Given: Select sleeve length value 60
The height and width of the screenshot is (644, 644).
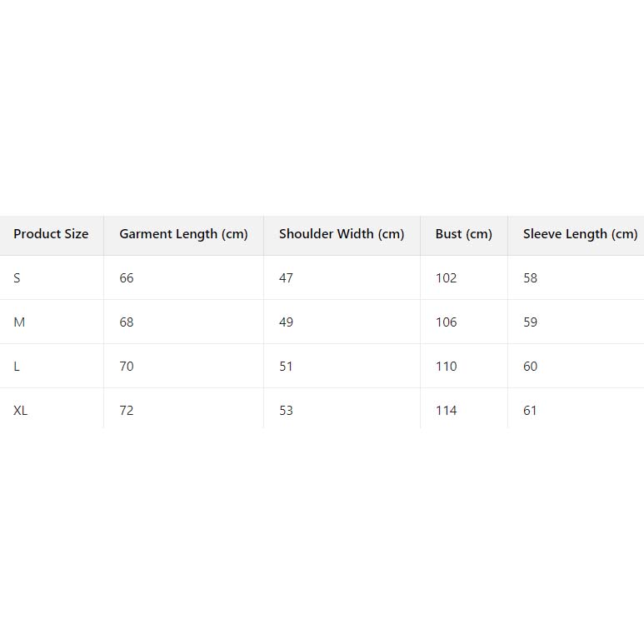Looking at the screenshot, I should (x=530, y=367).
